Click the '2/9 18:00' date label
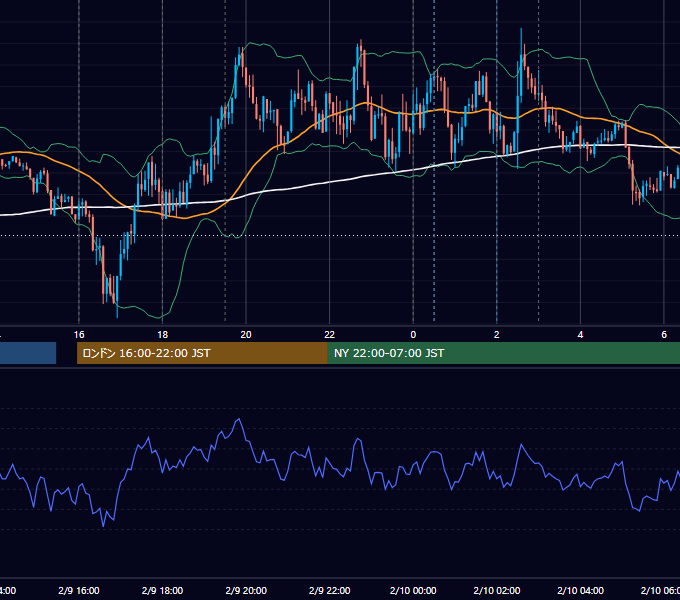The image size is (680, 600). (162, 590)
